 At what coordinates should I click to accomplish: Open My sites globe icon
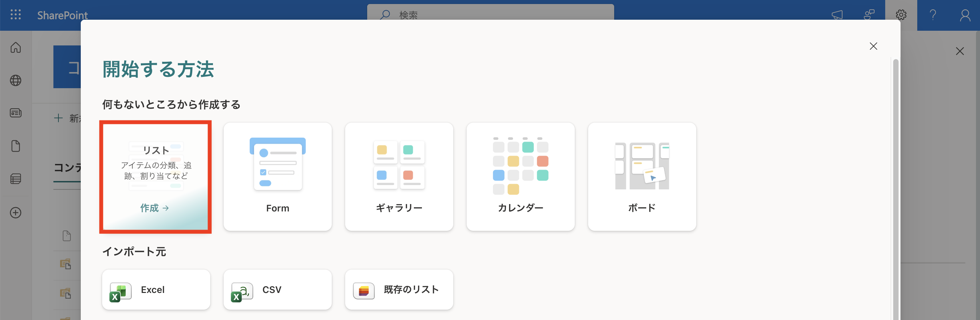point(16,80)
